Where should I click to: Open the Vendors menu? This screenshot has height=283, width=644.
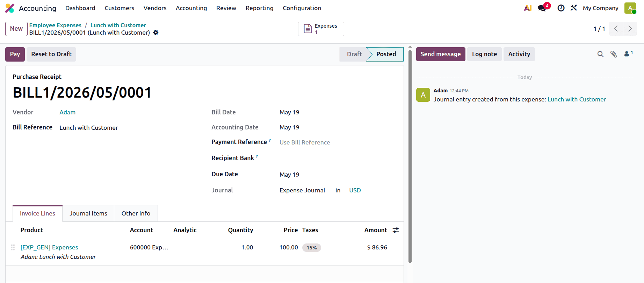[155, 8]
